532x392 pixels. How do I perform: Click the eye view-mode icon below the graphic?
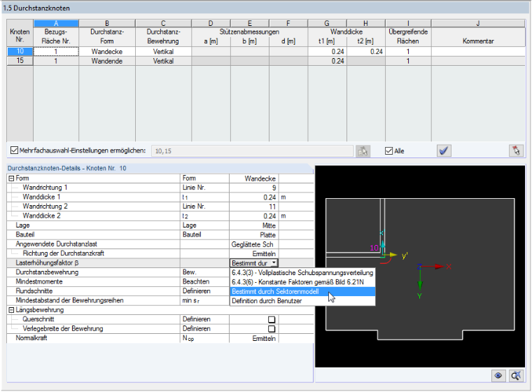tap(498, 376)
